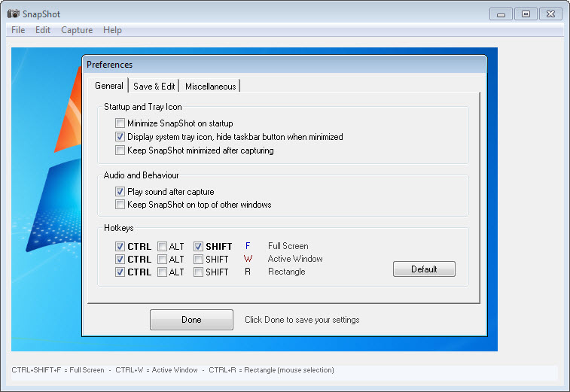Image resolution: width=570 pixels, height=392 pixels.
Task: Click 'CTRL+R = Rectangle (mouse selection)' status text
Action: coord(271,370)
